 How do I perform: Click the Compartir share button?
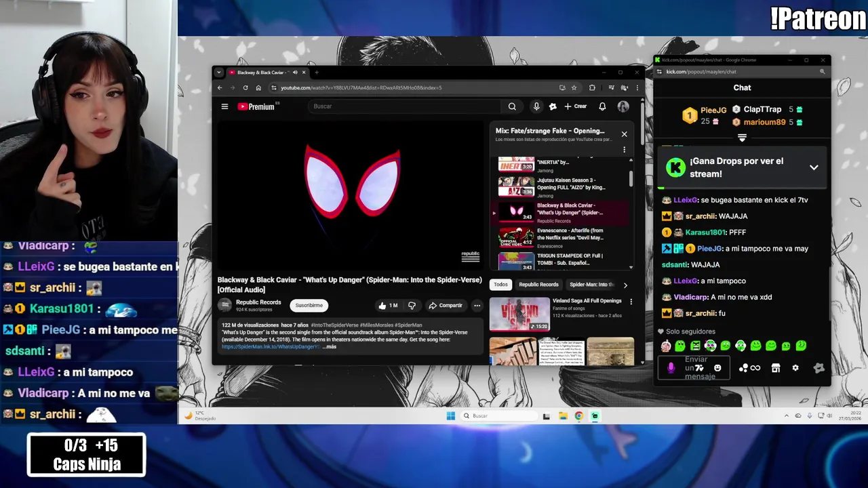click(446, 306)
